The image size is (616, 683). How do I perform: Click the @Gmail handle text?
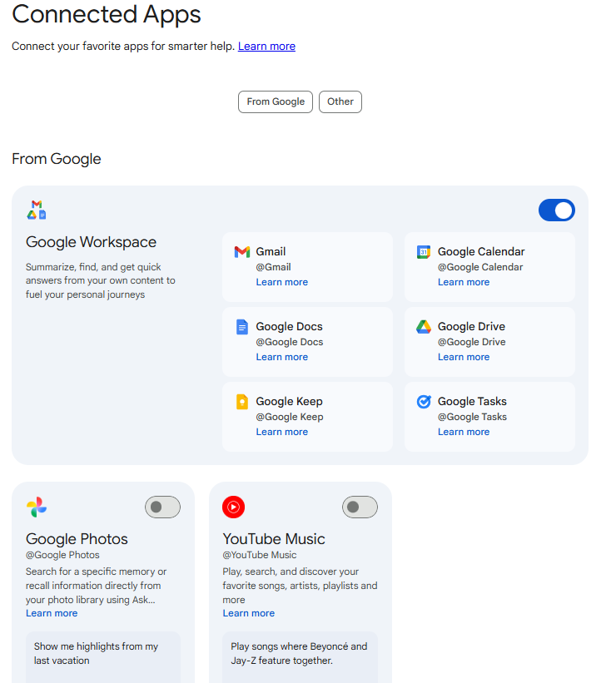point(273,267)
